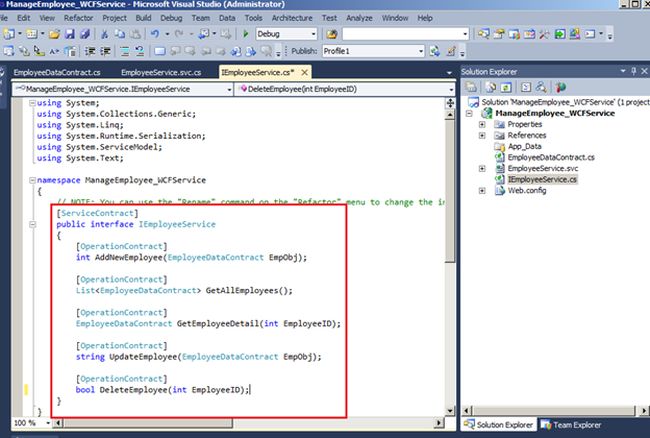
Task: Open the Debug configuration dropdown
Action: coord(313,34)
